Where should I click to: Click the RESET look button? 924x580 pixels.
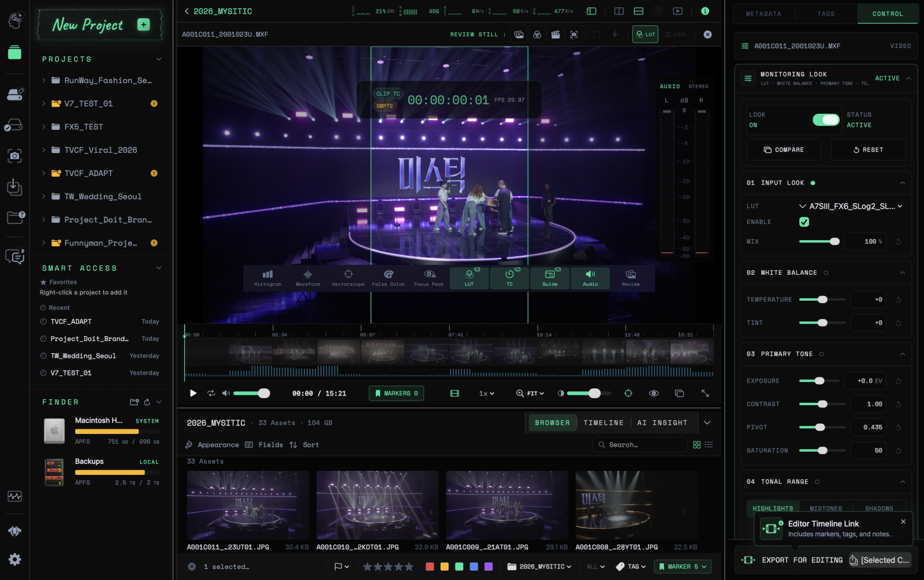point(868,149)
